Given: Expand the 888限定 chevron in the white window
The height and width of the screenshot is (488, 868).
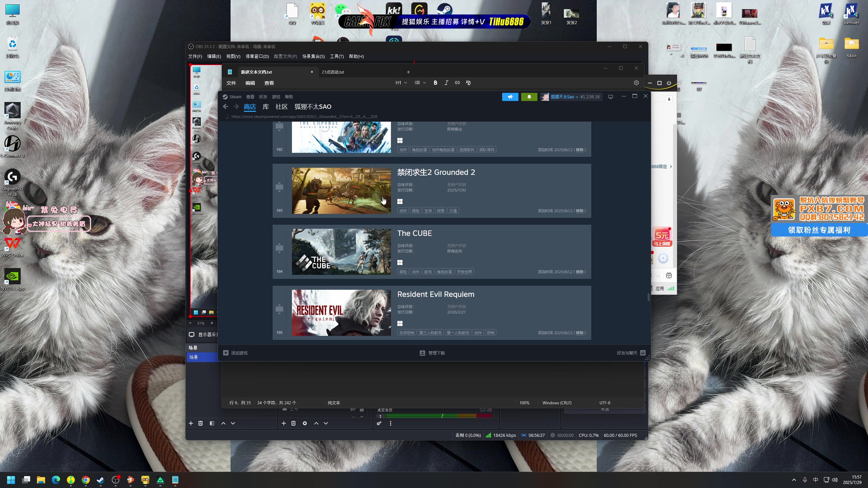Looking at the screenshot, I should 671,166.
